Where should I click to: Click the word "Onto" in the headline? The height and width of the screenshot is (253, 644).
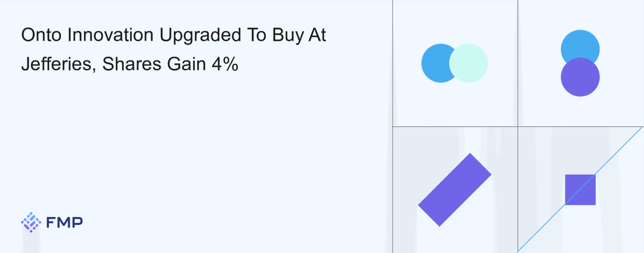click(x=41, y=35)
